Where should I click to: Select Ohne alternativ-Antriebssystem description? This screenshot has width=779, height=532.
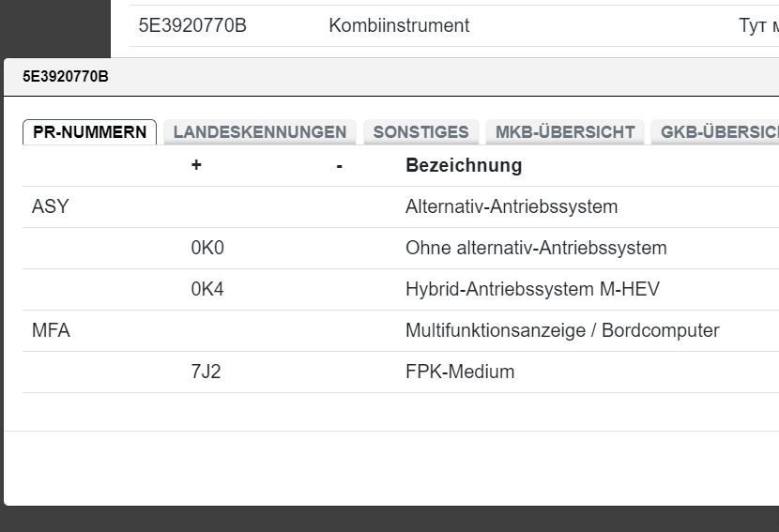(536, 249)
